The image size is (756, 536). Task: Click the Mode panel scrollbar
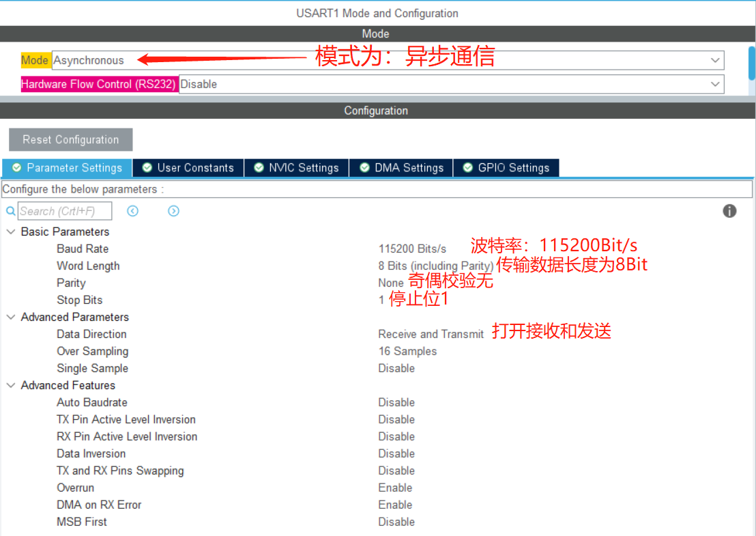click(x=752, y=64)
